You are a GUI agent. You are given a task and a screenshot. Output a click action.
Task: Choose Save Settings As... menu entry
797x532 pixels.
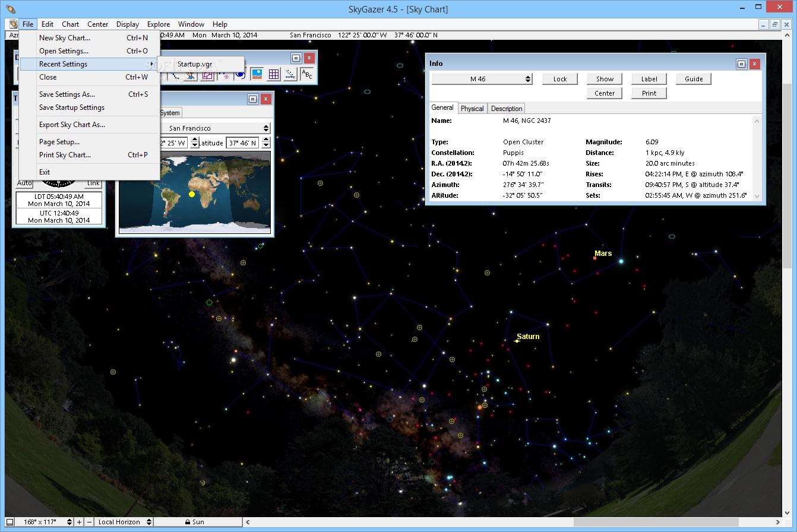click(x=89, y=94)
